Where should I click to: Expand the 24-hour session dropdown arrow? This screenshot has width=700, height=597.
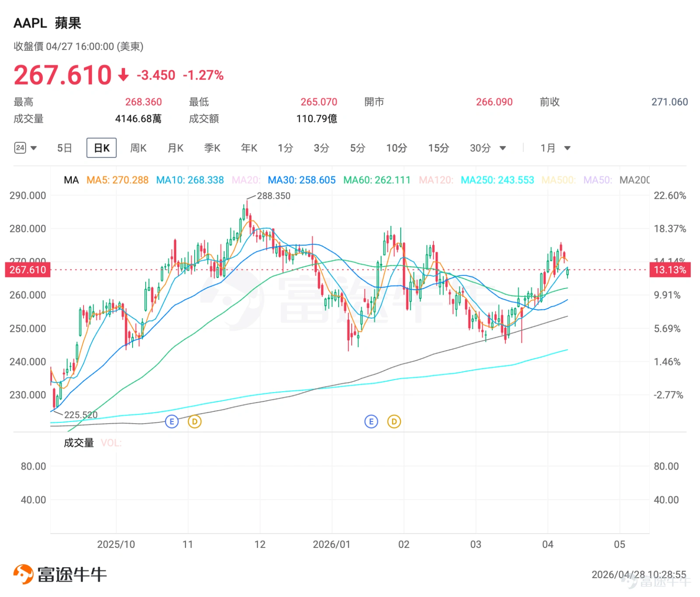(33, 148)
